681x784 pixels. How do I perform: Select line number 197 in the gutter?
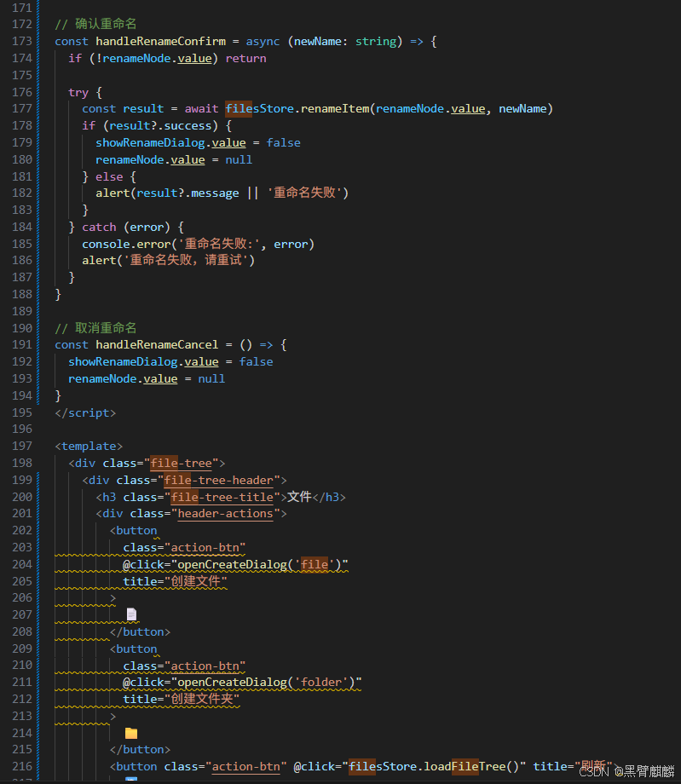tap(22, 446)
